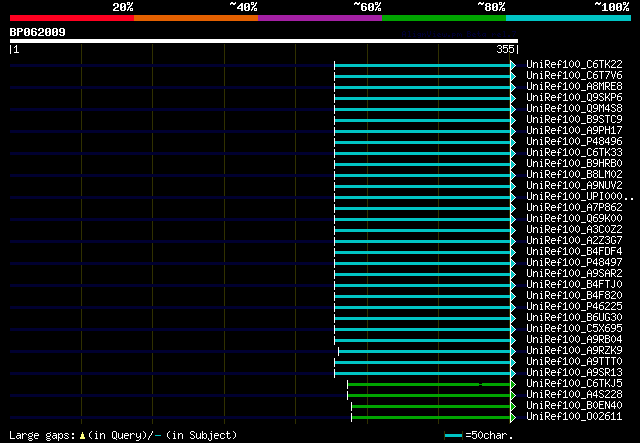Select hit UniRef100_B4F820
The height and width of the screenshot is (443, 640).
(x=574, y=296)
